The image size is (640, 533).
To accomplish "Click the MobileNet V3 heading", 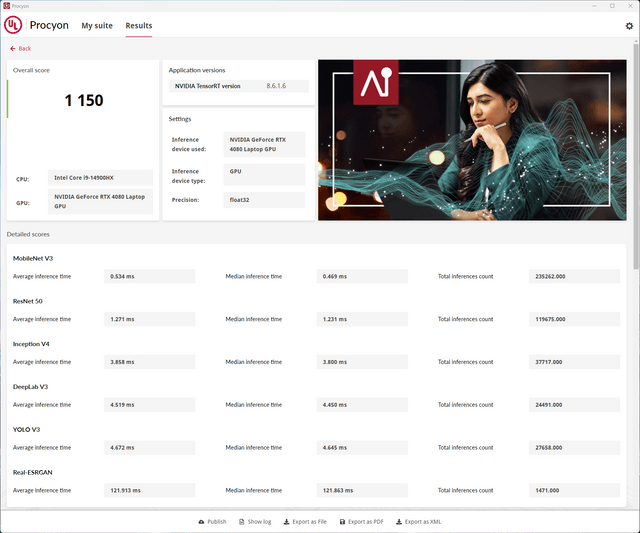I will tap(33, 258).
